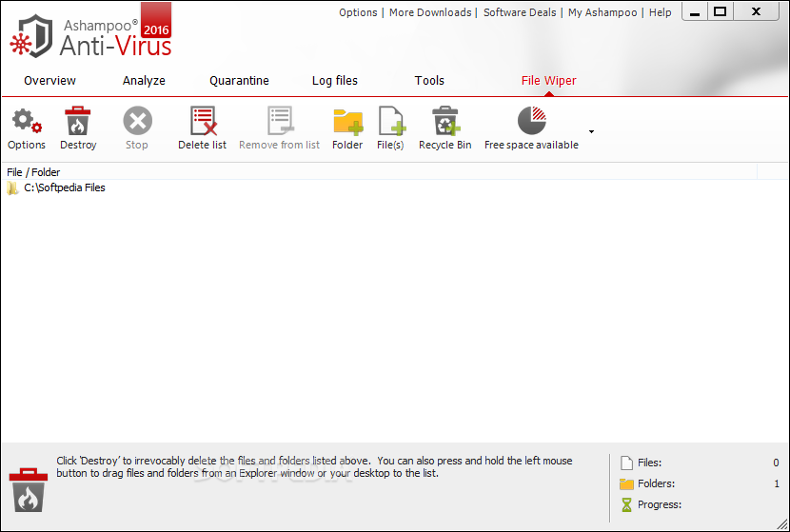The height and width of the screenshot is (532, 790).
Task: Switch to the Analyze tab
Action: [144, 81]
